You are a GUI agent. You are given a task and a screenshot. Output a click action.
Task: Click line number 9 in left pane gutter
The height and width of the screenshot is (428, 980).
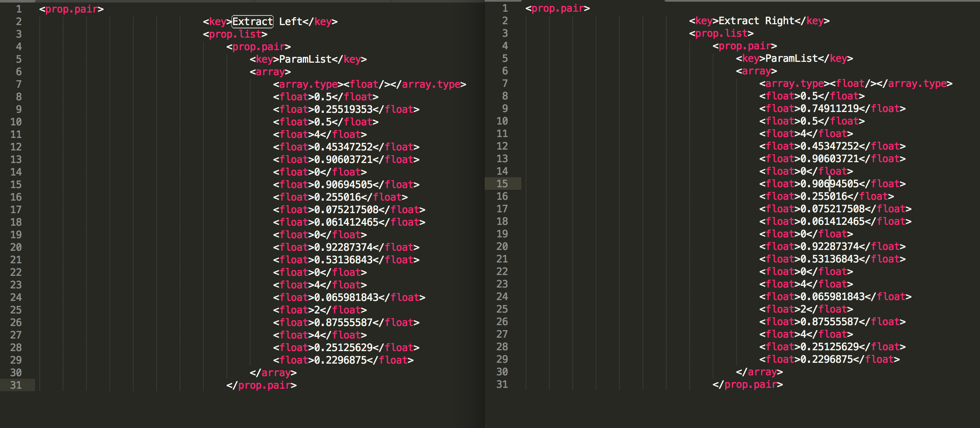coord(19,109)
